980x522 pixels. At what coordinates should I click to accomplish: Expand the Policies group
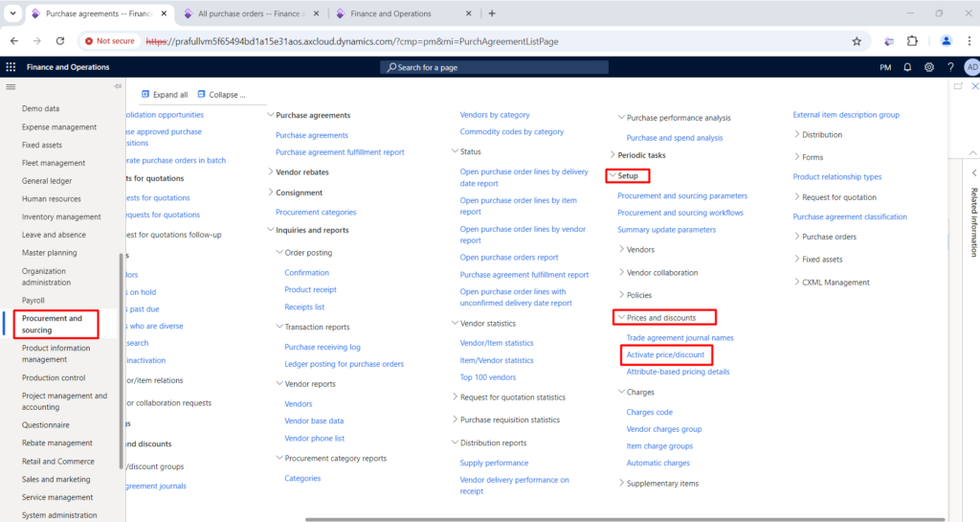pos(621,294)
